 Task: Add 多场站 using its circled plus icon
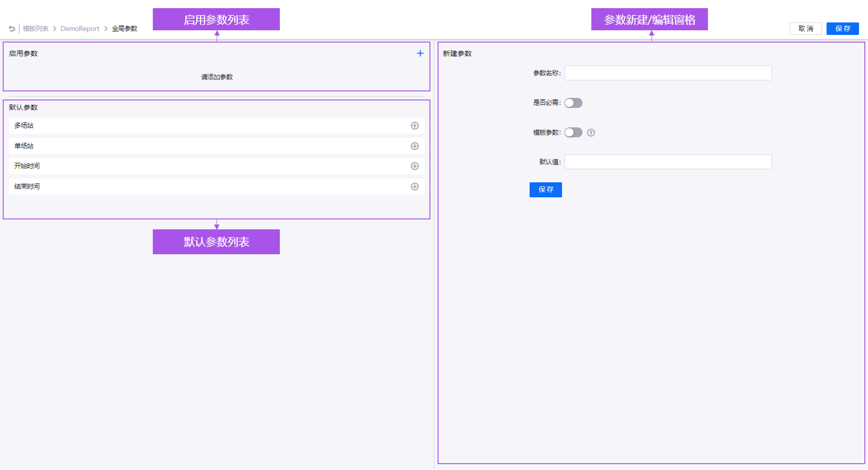click(x=415, y=125)
